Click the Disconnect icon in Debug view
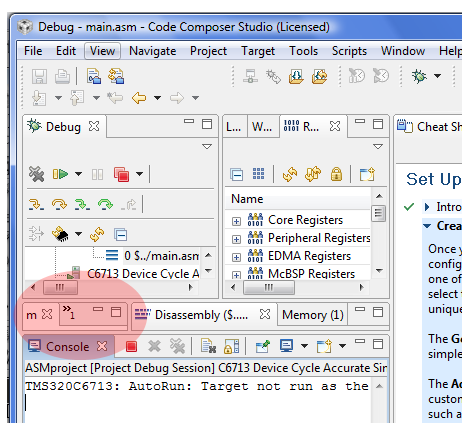 point(36,174)
